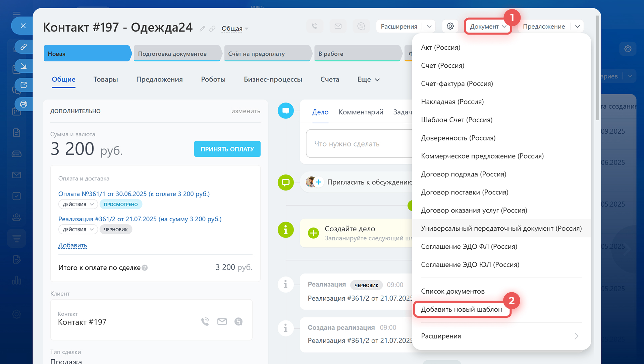Click the settings gear icon in header
The image size is (644, 364).
[x=450, y=26]
